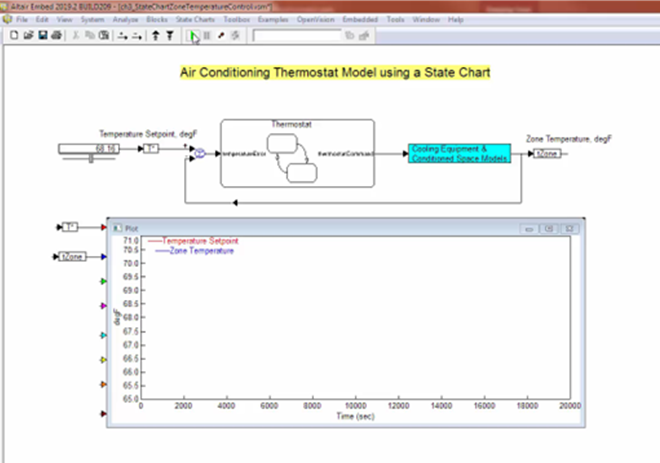
Task: Click the Time (sec) axis label
Action: pyautogui.click(x=355, y=416)
